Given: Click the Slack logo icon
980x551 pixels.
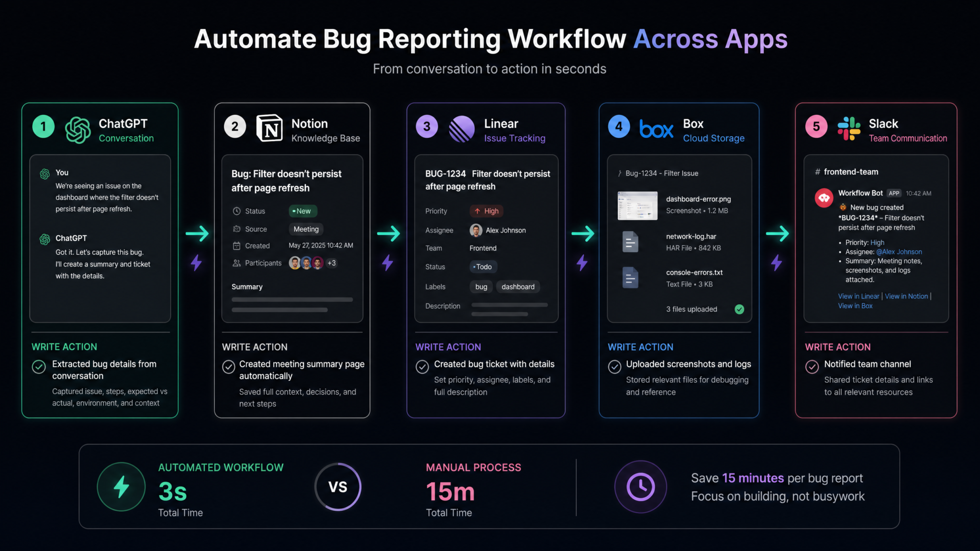Looking at the screenshot, I should [849, 128].
